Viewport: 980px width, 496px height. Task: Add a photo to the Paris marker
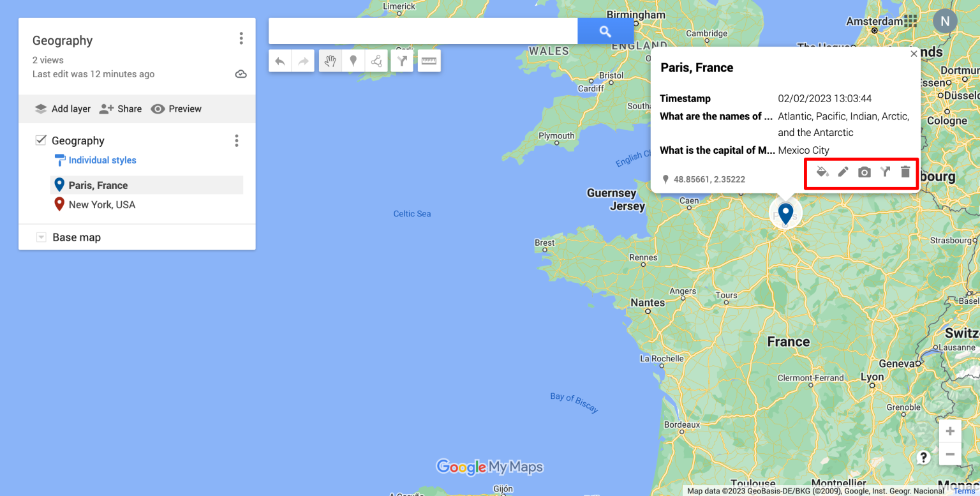(x=864, y=171)
